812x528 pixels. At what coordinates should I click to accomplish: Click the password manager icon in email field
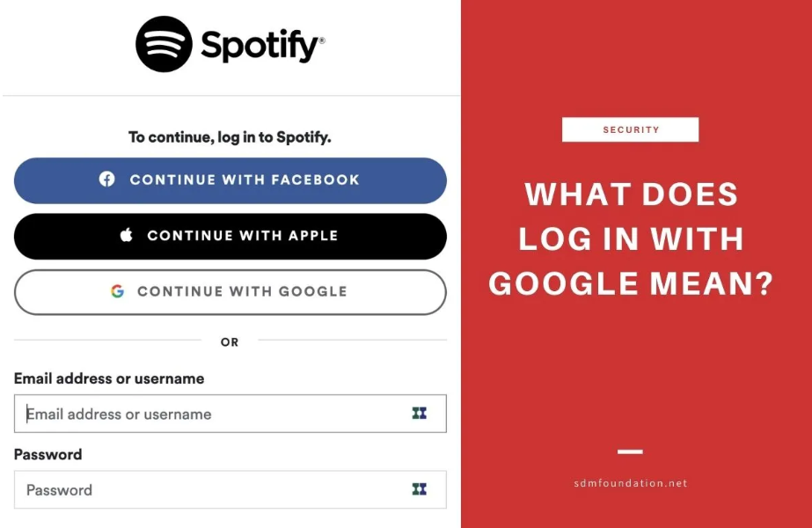click(x=419, y=413)
